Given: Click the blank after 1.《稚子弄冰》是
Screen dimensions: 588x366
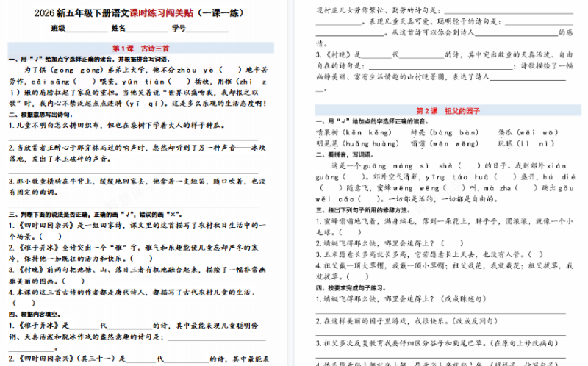Looking at the screenshot, I should (x=84, y=326).
